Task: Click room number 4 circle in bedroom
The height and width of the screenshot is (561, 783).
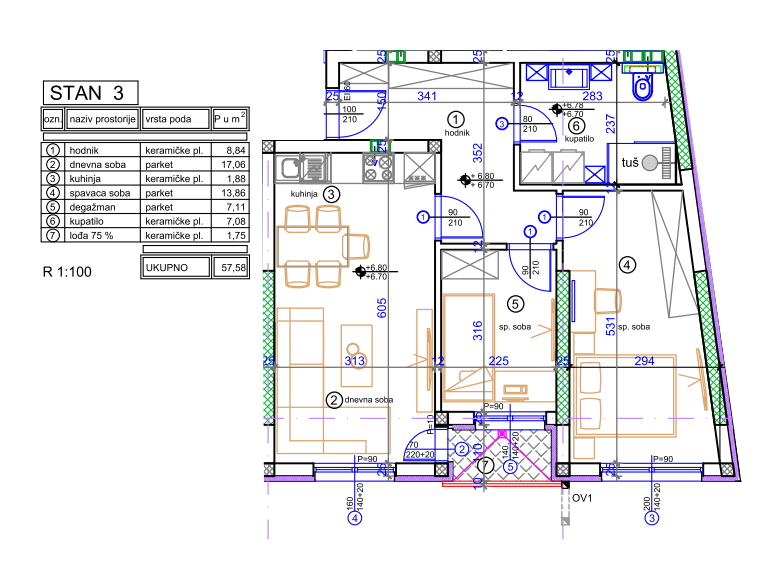Action: pyautogui.click(x=627, y=264)
